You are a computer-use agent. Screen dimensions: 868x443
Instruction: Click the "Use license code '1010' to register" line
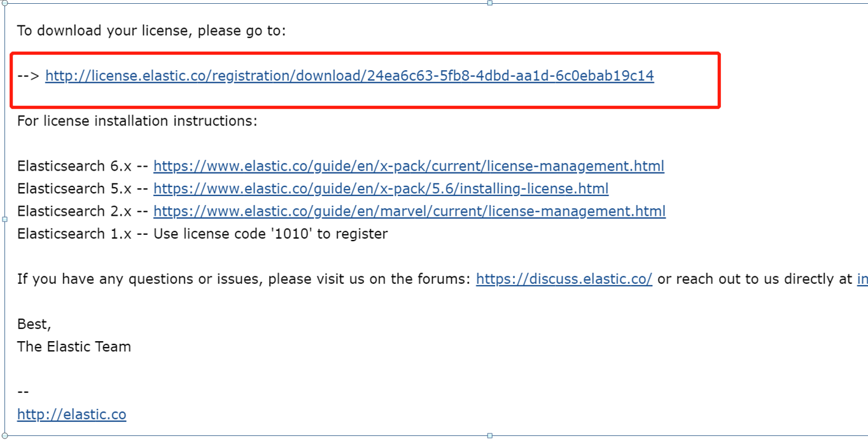pos(202,234)
